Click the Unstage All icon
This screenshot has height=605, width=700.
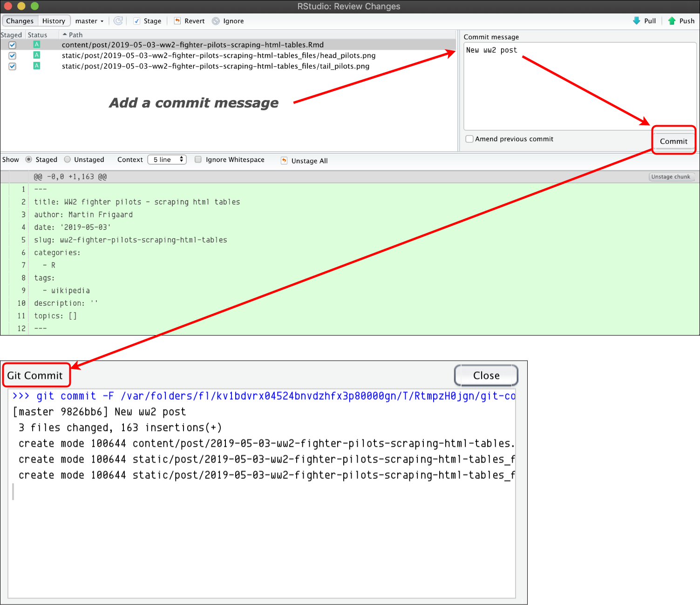(x=284, y=161)
